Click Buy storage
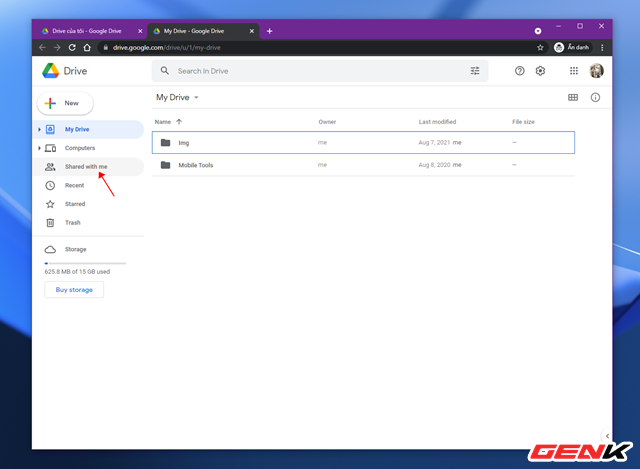This screenshot has width=640, height=469. (x=74, y=290)
